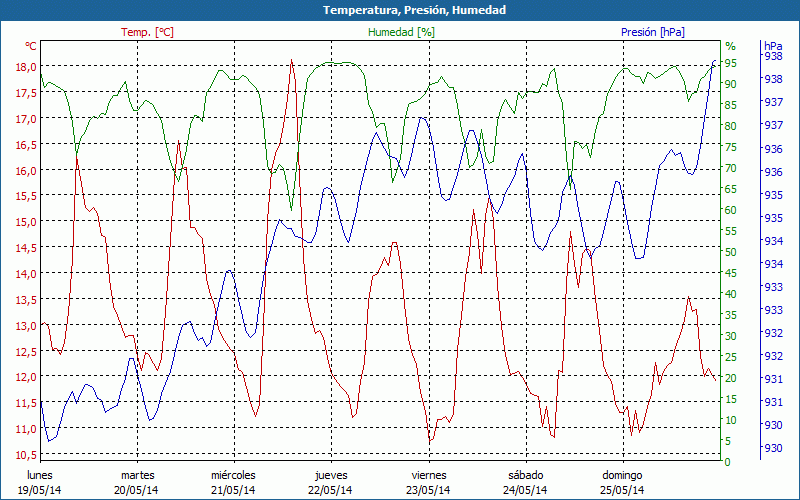The width and height of the screenshot is (800, 500).
Task: Click the red temperature peak near 18 °C
Action: [x=291, y=61]
